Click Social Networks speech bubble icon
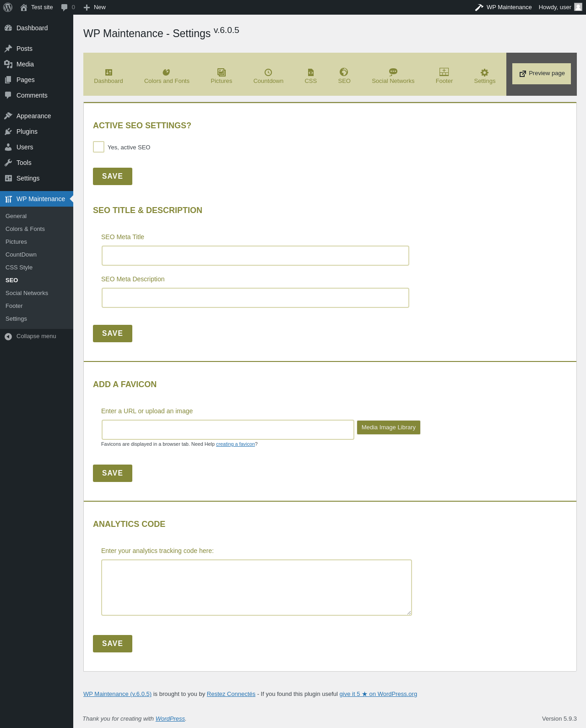The width and height of the screenshot is (586, 728). [393, 72]
